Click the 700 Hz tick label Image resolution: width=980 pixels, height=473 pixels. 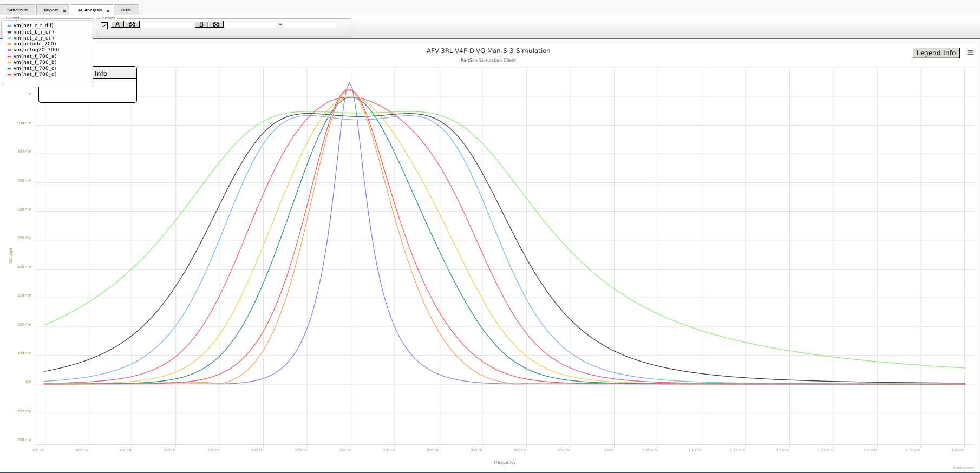click(x=345, y=450)
